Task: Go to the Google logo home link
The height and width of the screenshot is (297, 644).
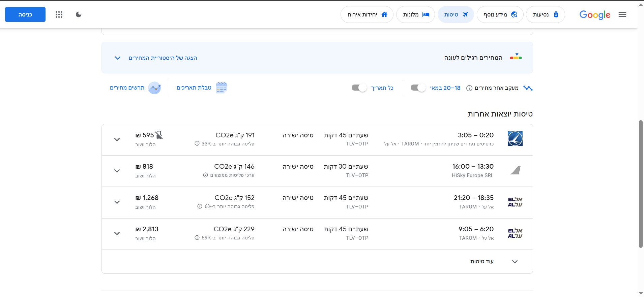Action: point(595,14)
